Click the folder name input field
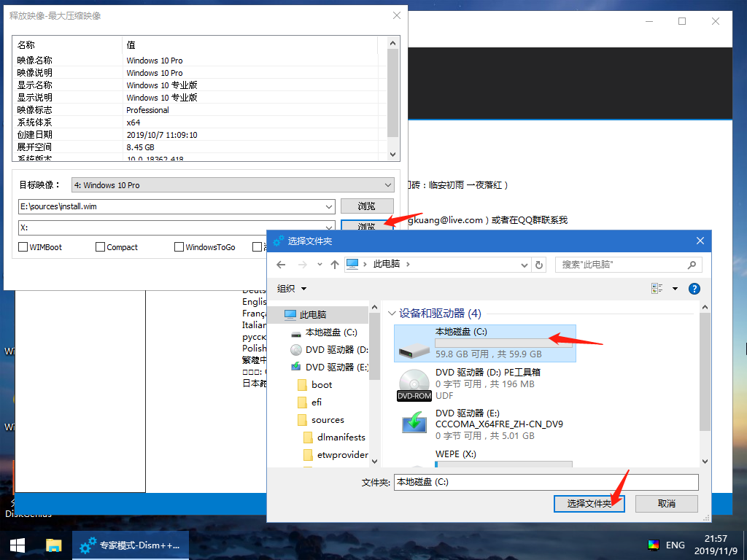This screenshot has height=560, width=747. (546, 482)
